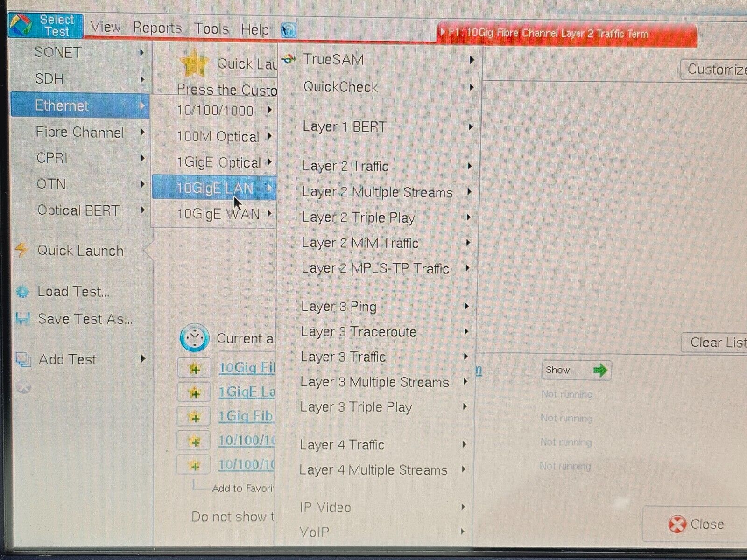Click the Save Test As disk icon
The image size is (747, 560).
pyautogui.click(x=22, y=319)
